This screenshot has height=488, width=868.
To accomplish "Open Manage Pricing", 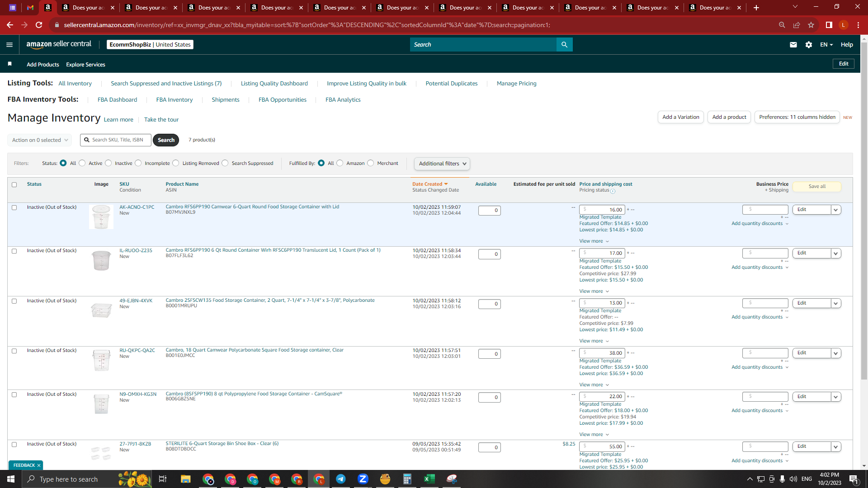I will tap(517, 84).
